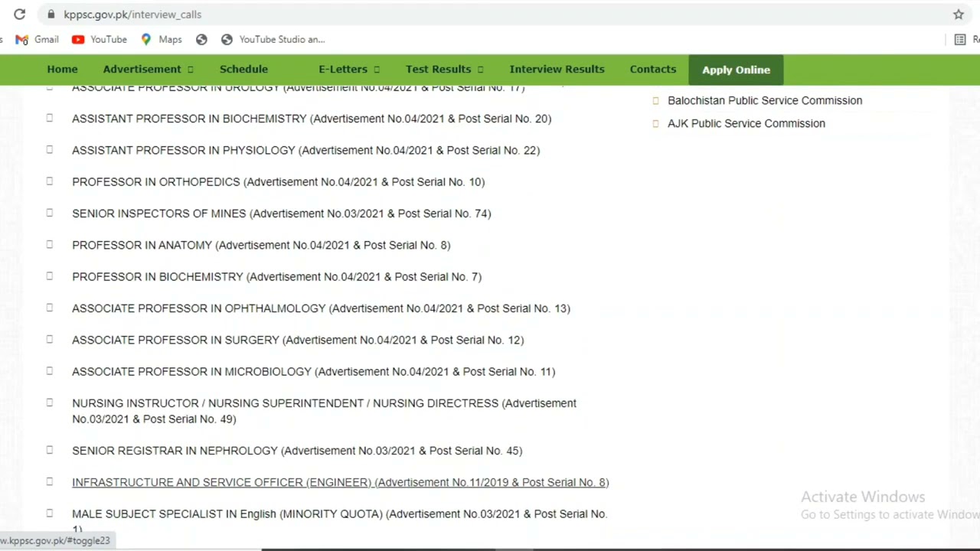Expand the Test Results dropdown menu
The image size is (980, 551).
click(445, 69)
